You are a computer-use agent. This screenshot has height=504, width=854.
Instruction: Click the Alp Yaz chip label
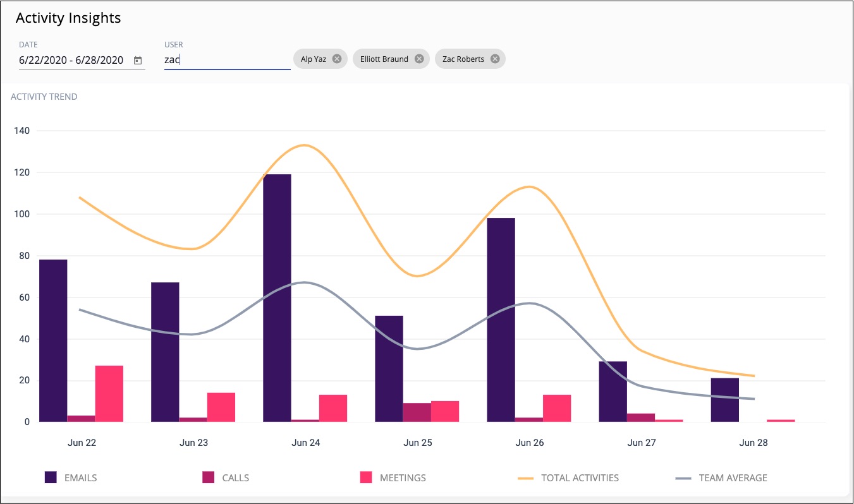click(x=314, y=59)
